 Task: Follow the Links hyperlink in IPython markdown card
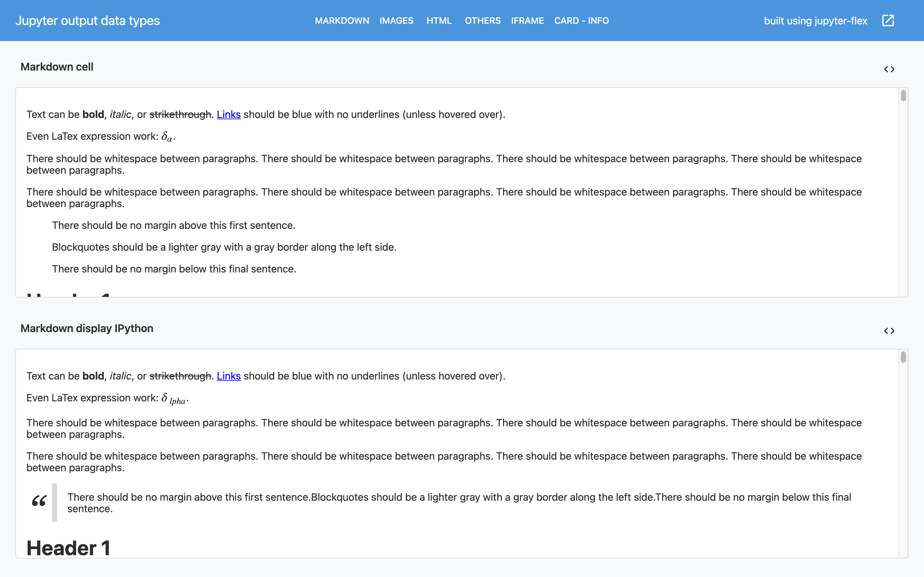pos(228,376)
